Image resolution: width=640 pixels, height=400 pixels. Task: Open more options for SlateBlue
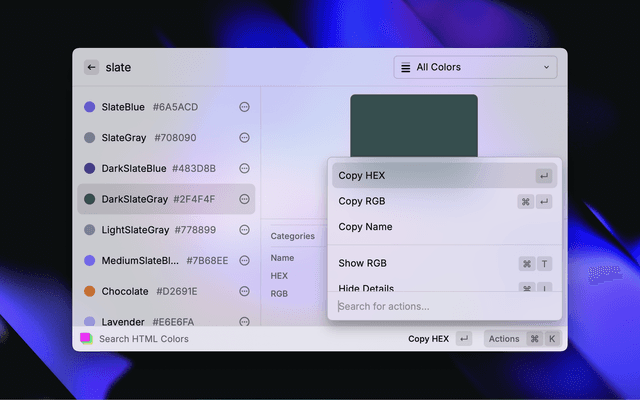[x=244, y=107]
